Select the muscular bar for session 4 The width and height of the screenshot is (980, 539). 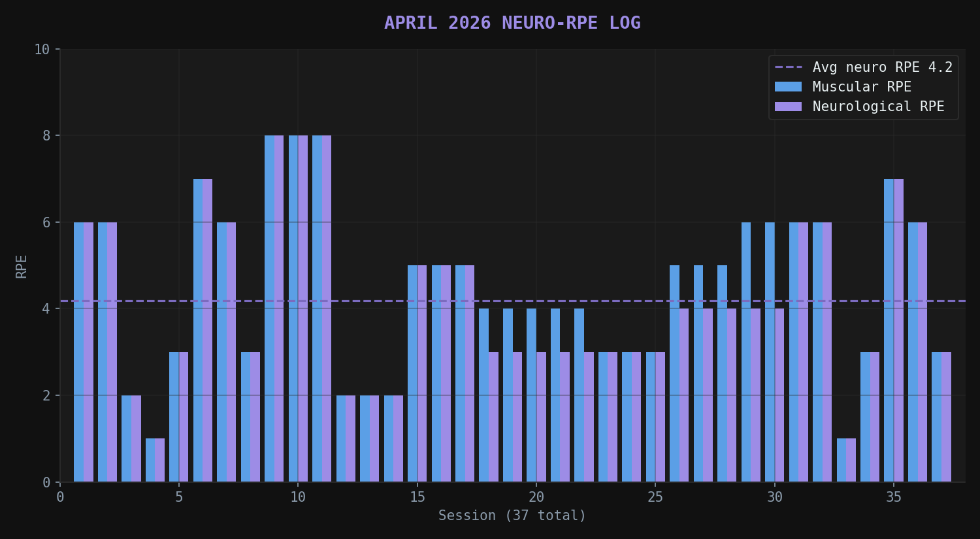point(150,461)
